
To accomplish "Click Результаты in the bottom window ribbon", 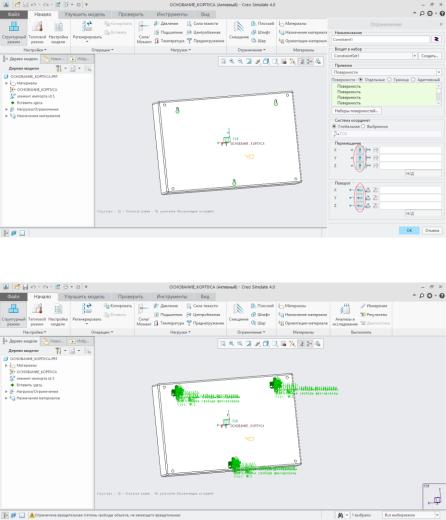I will [x=374, y=314].
